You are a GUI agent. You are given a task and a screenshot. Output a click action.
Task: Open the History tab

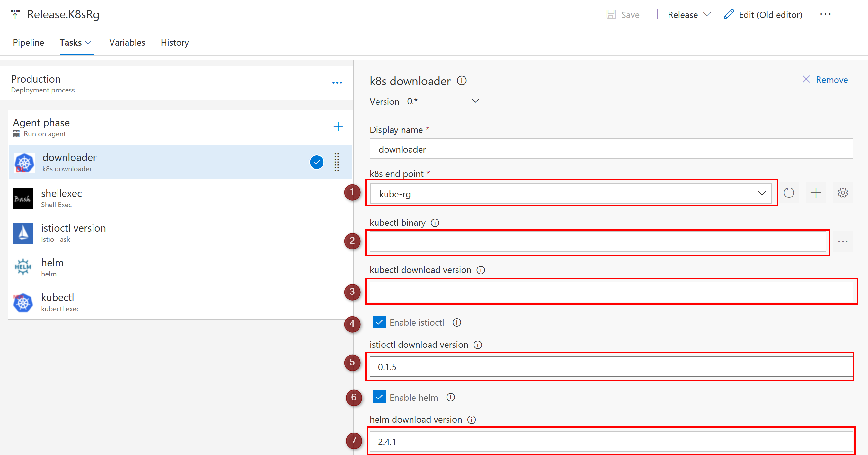pyautogui.click(x=174, y=42)
